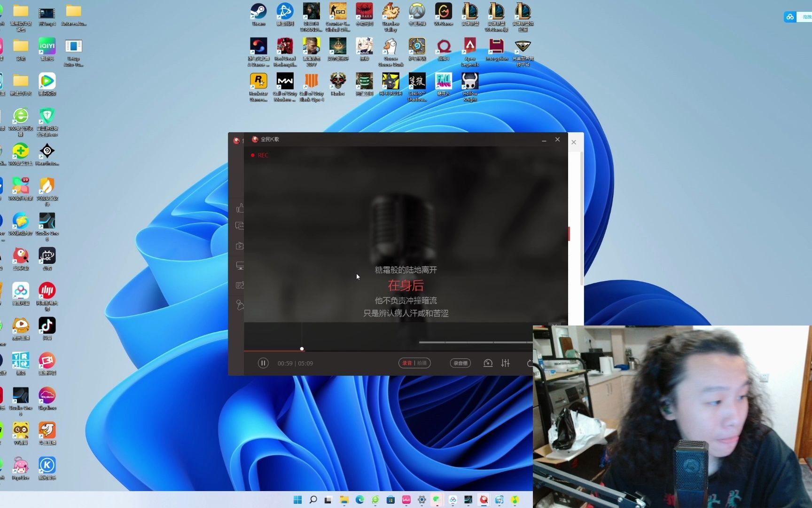The image size is (812, 508).
Task: Open Studio One 6 desktop shortcut
Action: (x=47, y=227)
